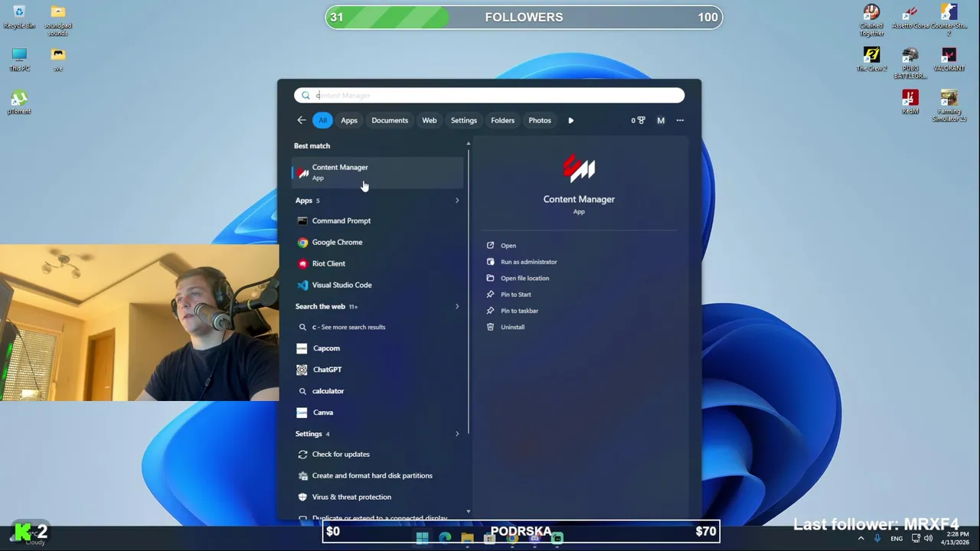
Task: Select the This PC desktop icon
Action: (x=19, y=60)
